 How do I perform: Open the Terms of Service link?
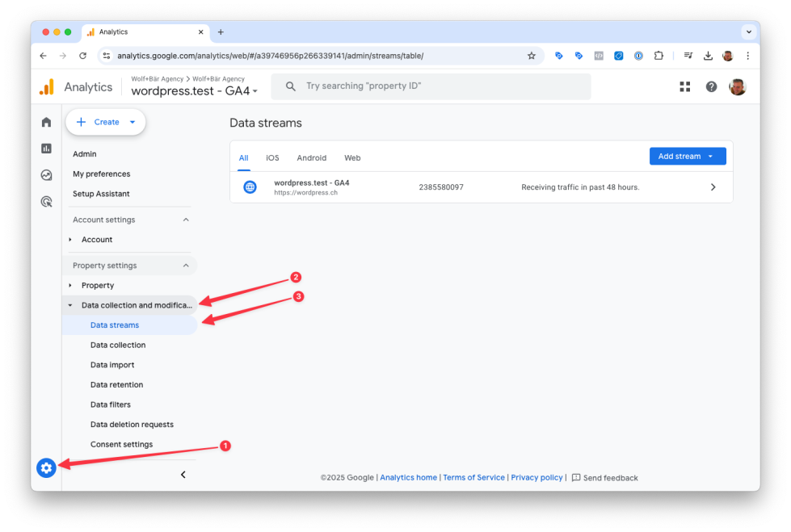coord(473,478)
